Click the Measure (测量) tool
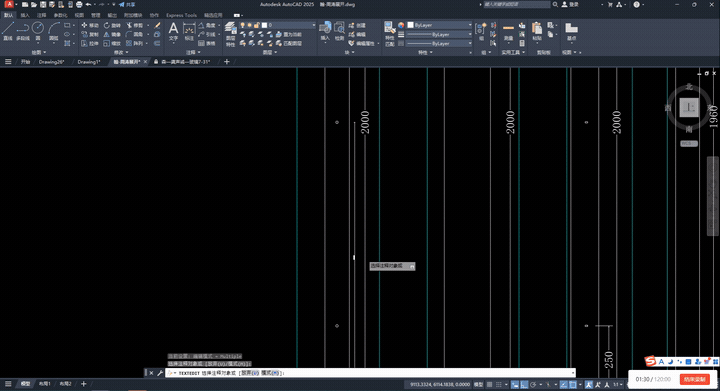The width and height of the screenshot is (720, 391). 508,31
